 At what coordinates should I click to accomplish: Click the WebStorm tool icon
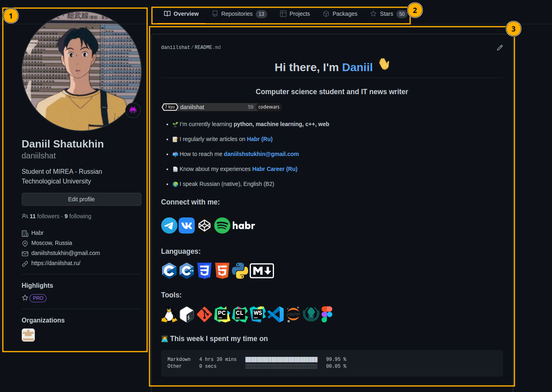tap(258, 314)
